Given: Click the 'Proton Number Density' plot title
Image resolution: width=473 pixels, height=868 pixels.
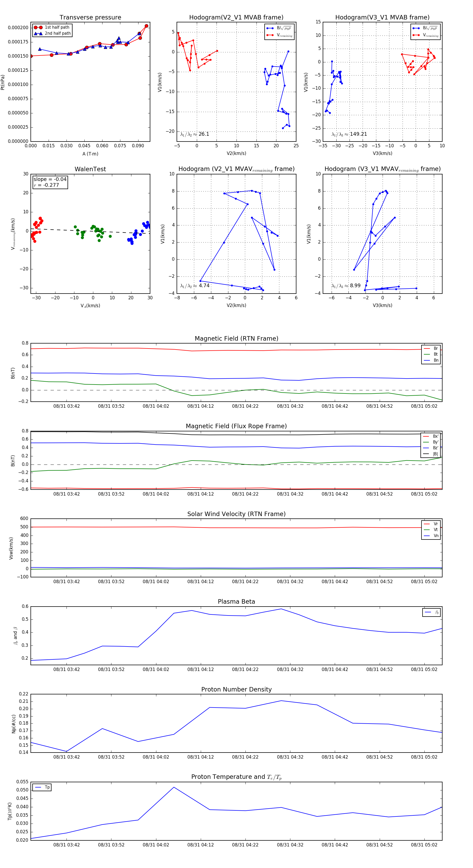Looking at the screenshot, I should point(236,689).
